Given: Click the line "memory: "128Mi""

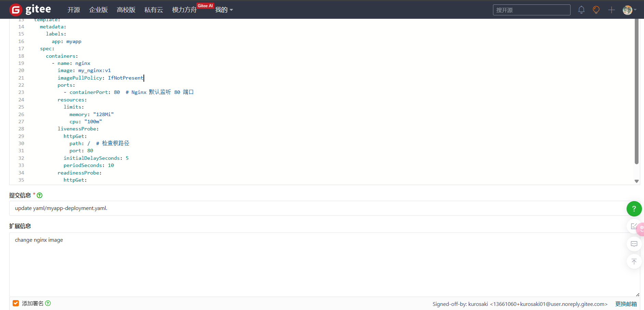Looking at the screenshot, I should [x=92, y=114].
